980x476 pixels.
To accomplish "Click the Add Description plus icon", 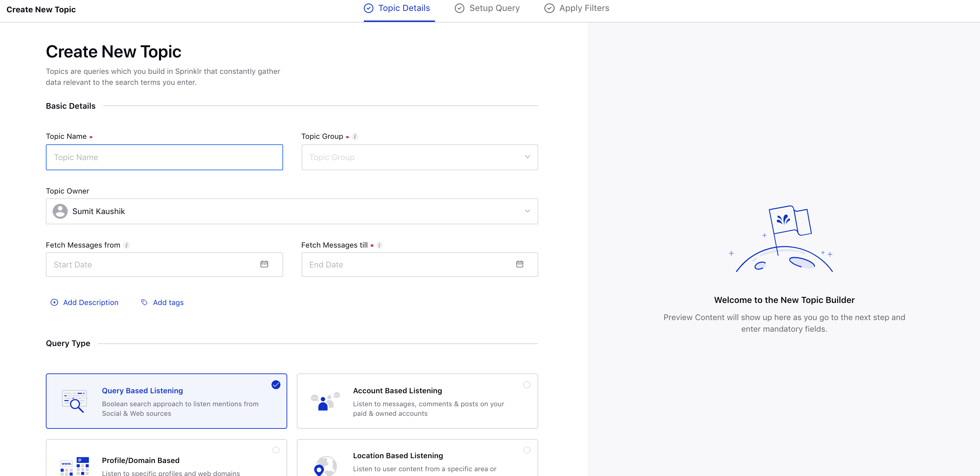I will coord(54,302).
